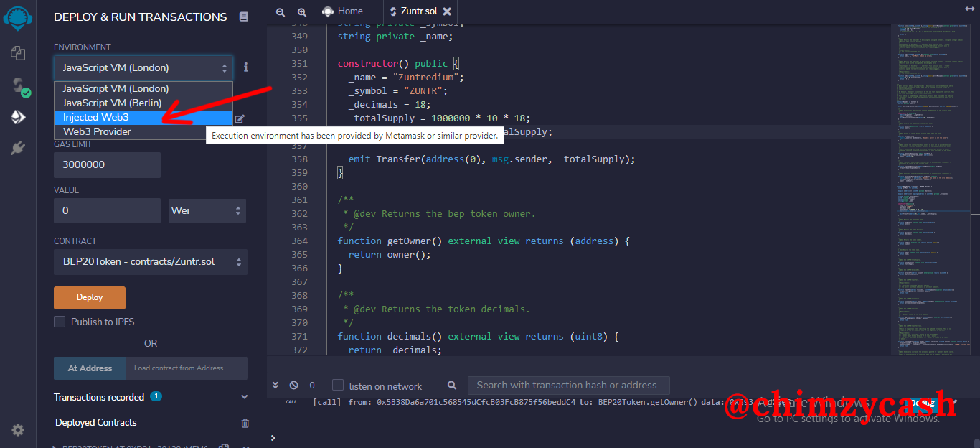Enable Publish to IPFS checkbox
The height and width of the screenshot is (448, 980).
coord(60,322)
